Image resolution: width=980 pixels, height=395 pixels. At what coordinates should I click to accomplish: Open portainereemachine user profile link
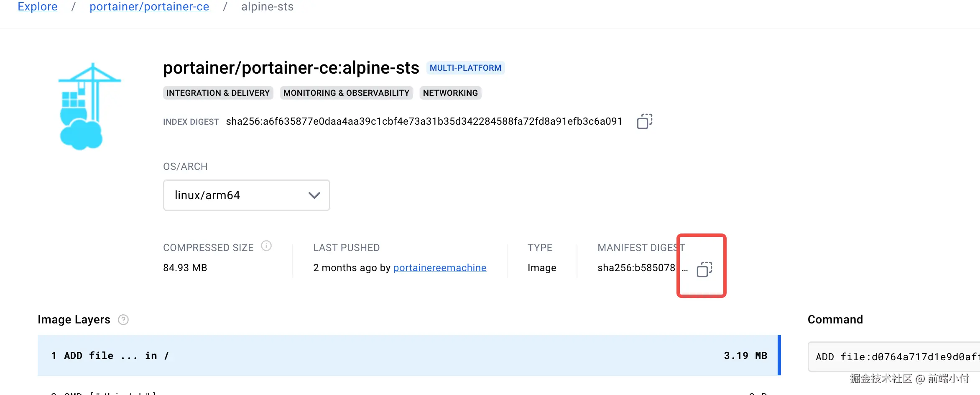(440, 268)
